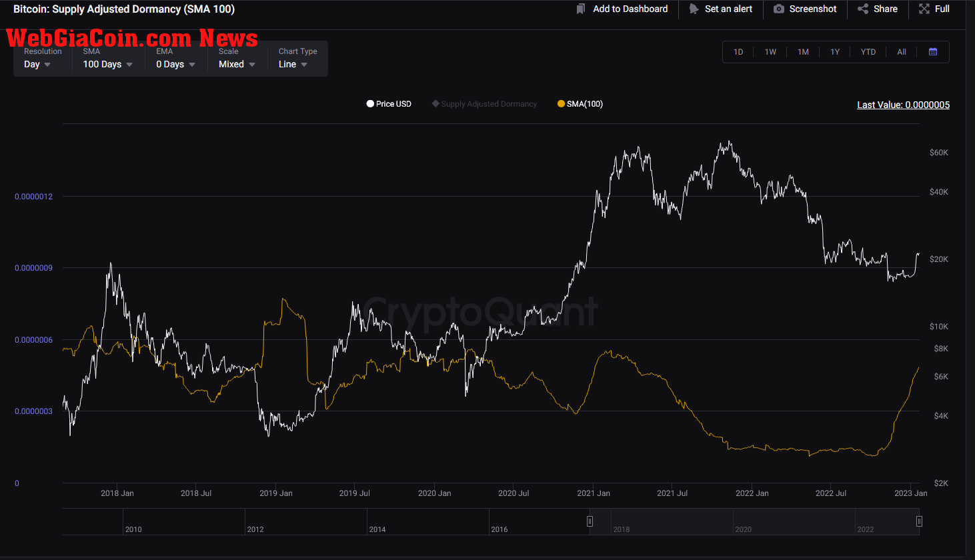
Task: Toggle the Price USD legend series
Action: click(x=389, y=104)
